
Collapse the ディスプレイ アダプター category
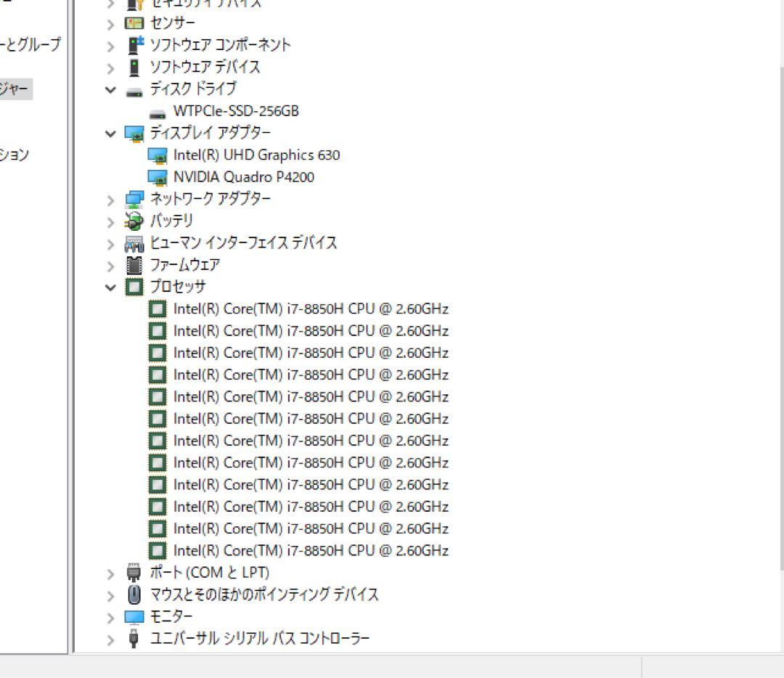tap(110, 132)
